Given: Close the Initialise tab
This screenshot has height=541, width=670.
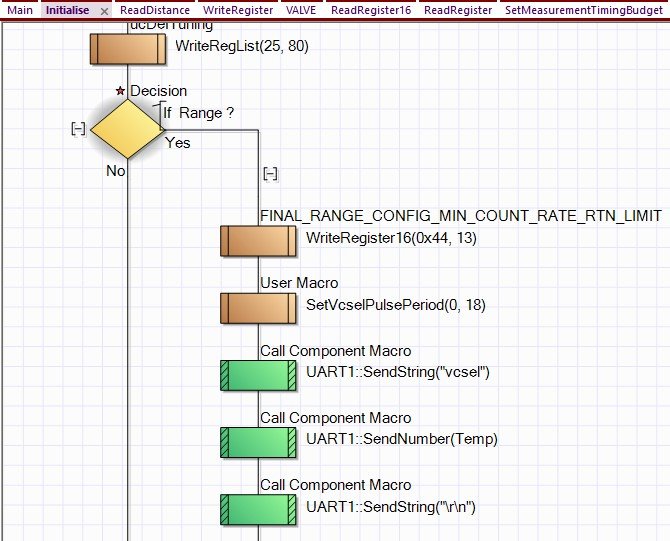Looking at the screenshot, I should (x=105, y=10).
